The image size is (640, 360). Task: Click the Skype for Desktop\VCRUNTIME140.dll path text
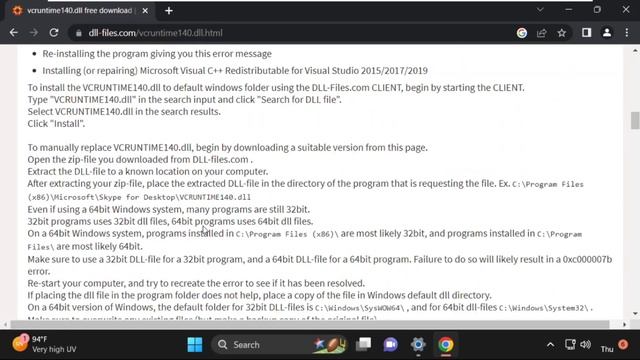[x=139, y=197]
